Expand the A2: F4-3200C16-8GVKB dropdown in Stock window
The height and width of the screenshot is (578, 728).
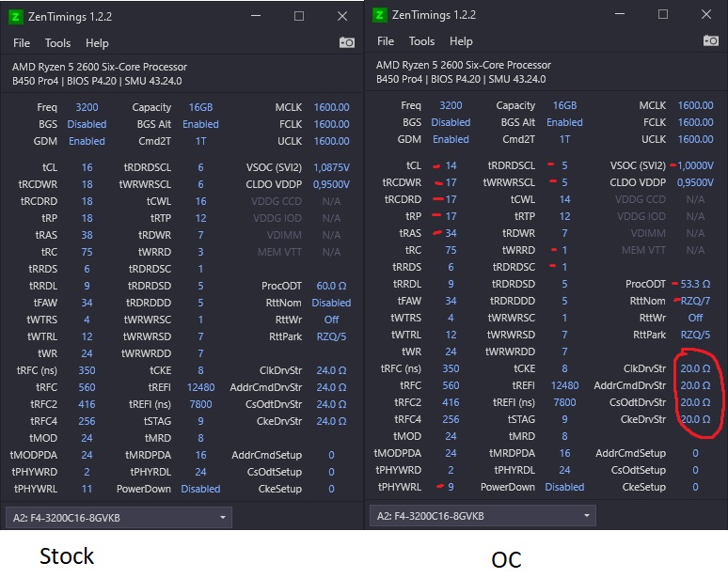tap(119, 517)
